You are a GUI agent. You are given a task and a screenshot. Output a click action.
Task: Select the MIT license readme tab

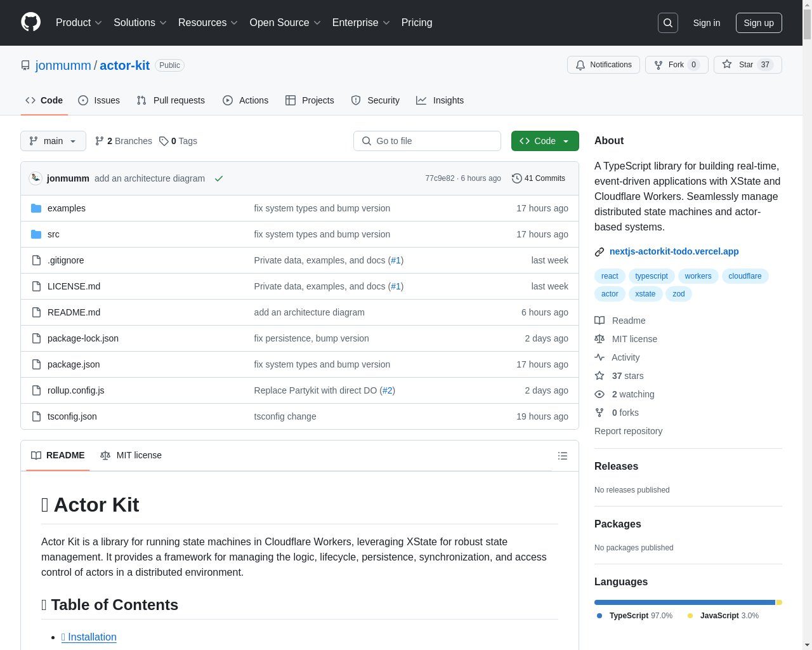[131, 455]
